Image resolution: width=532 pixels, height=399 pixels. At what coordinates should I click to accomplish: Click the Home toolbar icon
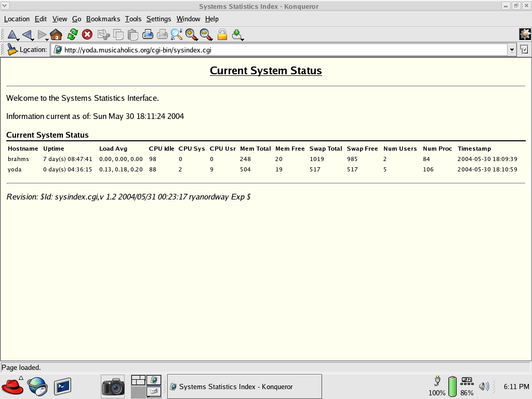[x=56, y=35]
